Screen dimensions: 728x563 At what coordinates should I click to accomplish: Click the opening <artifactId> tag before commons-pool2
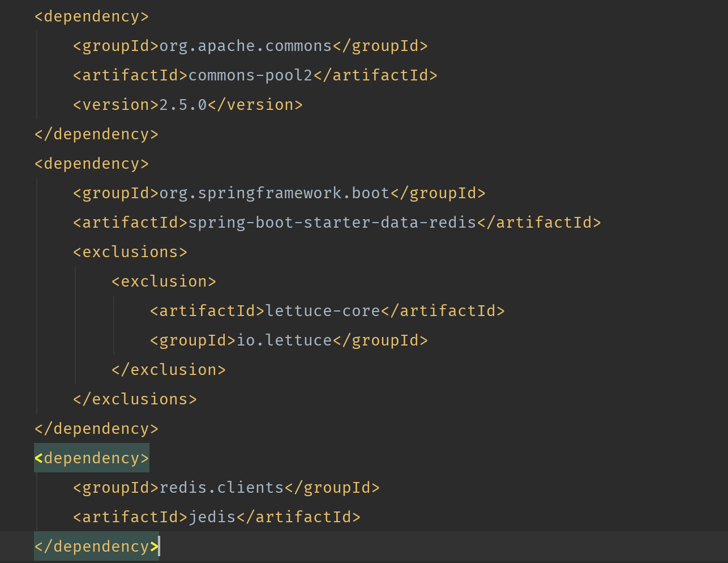tap(131, 75)
